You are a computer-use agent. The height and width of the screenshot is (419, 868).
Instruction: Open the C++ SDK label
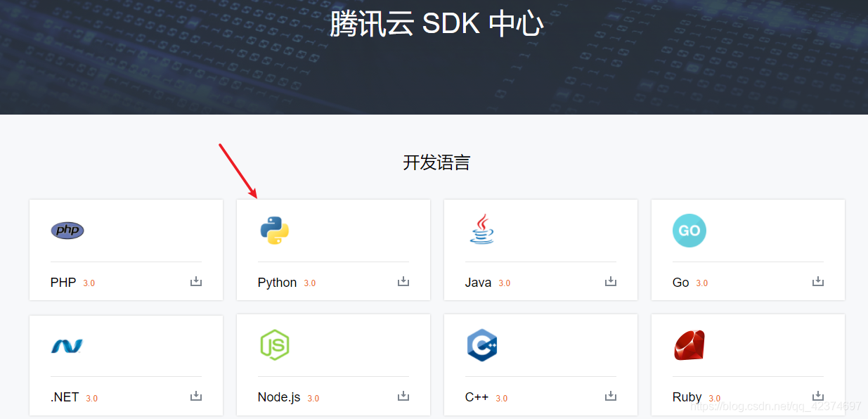(x=477, y=397)
